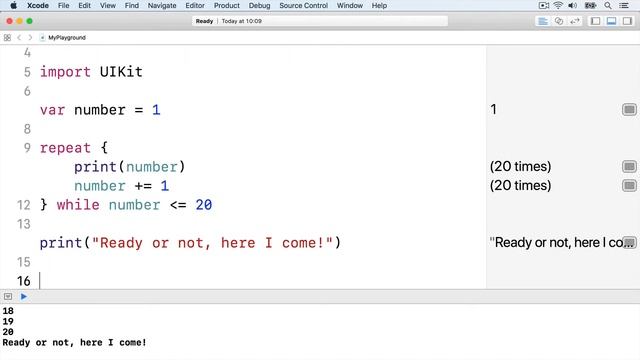The width and height of the screenshot is (640, 360).
Task: Click 'UIKit' in the code
Action: pyautogui.click(x=121, y=72)
